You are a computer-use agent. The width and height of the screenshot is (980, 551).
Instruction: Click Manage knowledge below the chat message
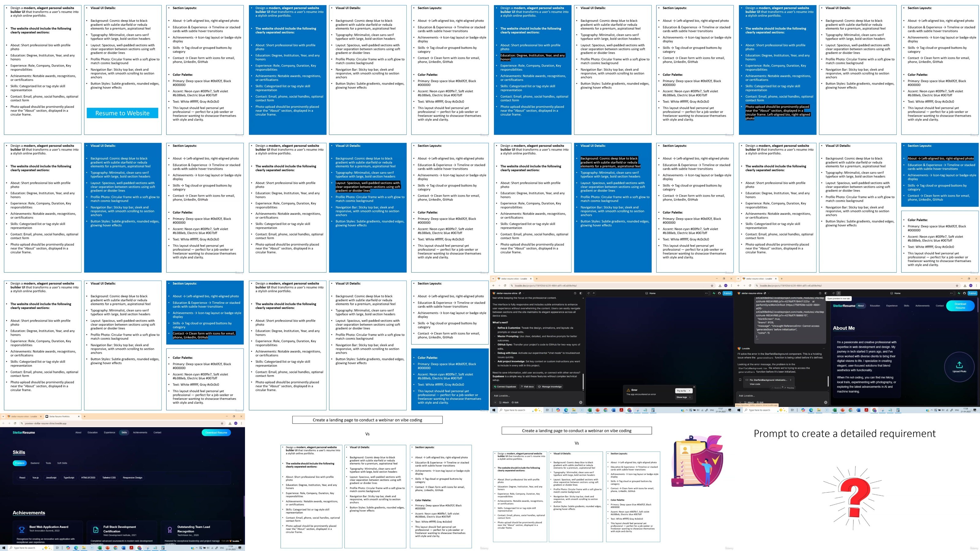coord(550,387)
